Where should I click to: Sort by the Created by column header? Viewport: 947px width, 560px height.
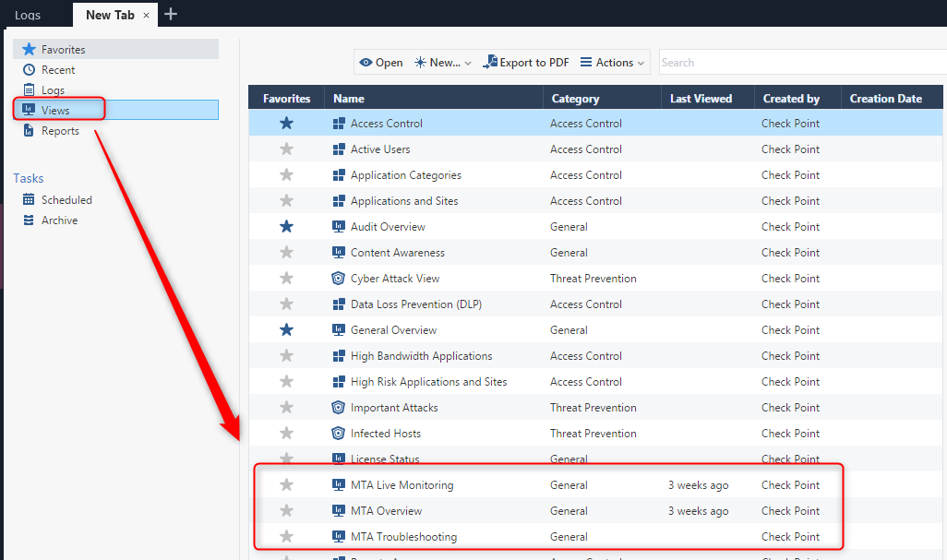point(797,99)
